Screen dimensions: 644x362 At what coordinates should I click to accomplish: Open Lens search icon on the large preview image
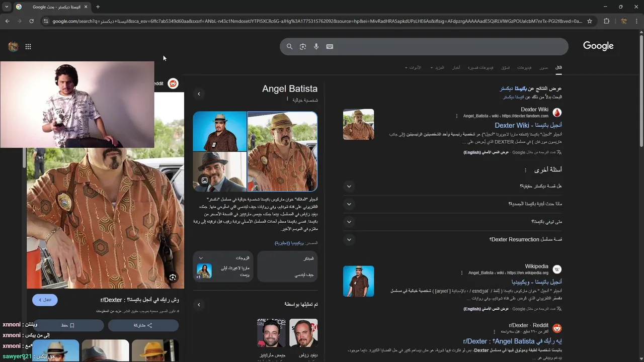pyautogui.click(x=173, y=278)
